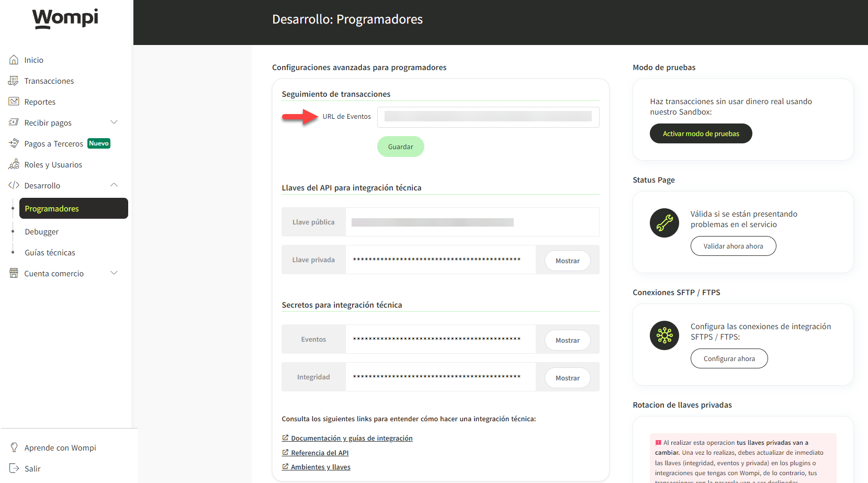Open Aprende con Wompi
868x483 pixels.
[60, 448]
